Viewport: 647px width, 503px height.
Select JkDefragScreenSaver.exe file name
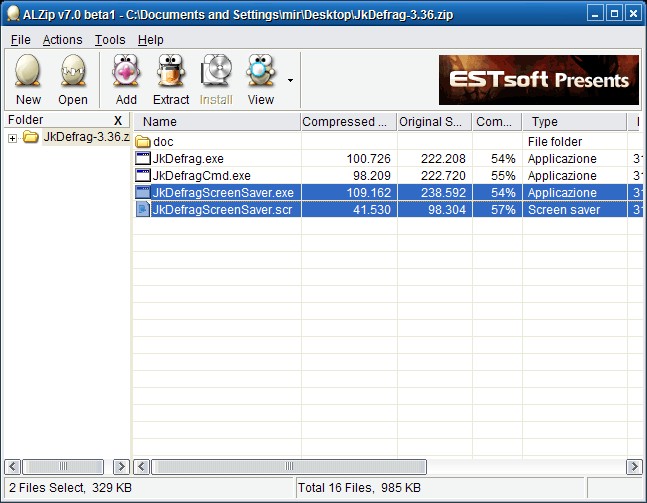223,192
